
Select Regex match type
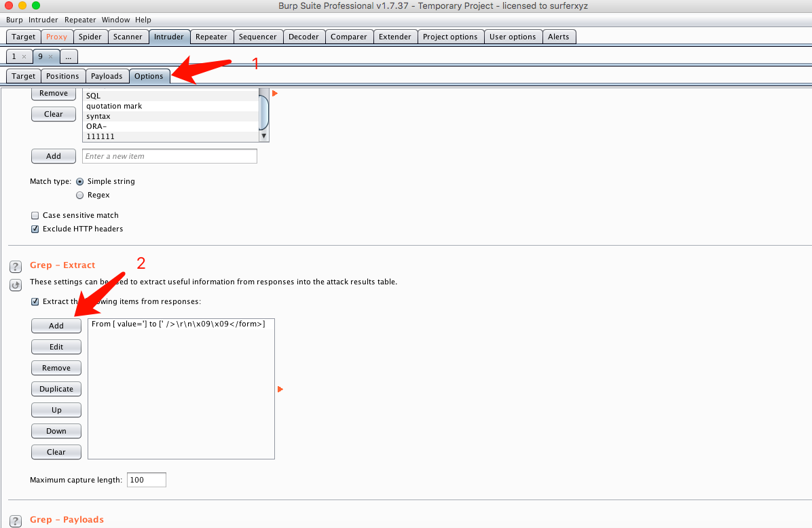[79, 195]
